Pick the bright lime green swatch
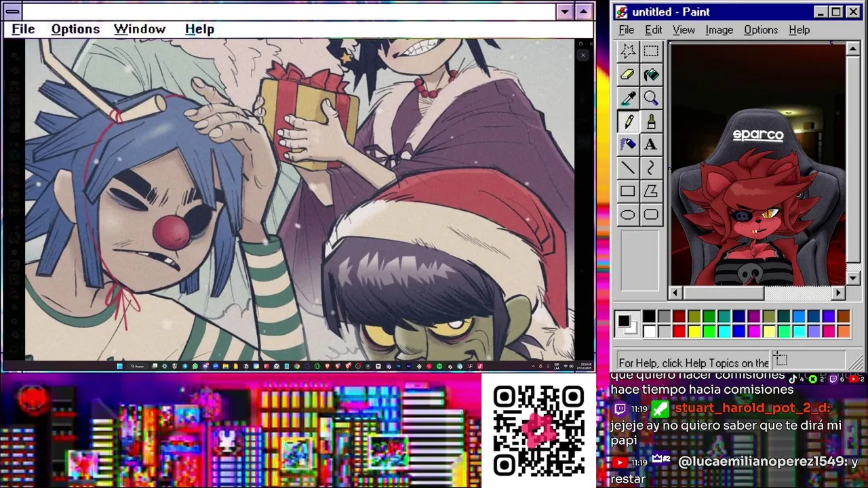The width and height of the screenshot is (868, 488). (x=709, y=331)
